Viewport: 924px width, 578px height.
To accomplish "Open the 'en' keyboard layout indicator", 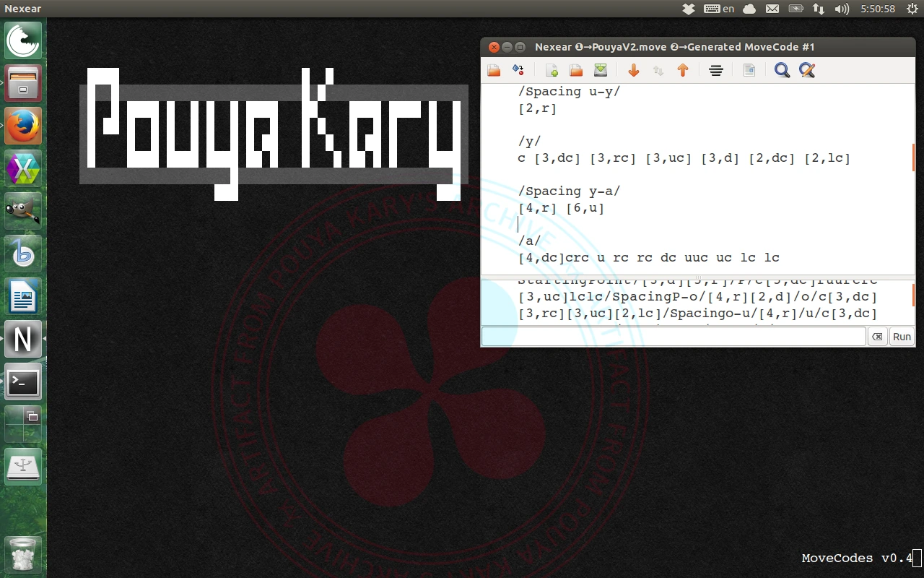I will point(719,9).
